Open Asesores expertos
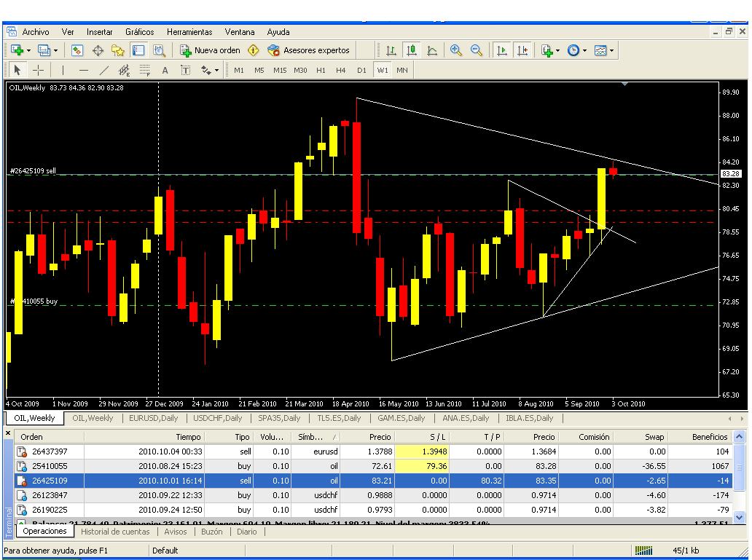This screenshot has height=560, width=752. click(x=308, y=50)
